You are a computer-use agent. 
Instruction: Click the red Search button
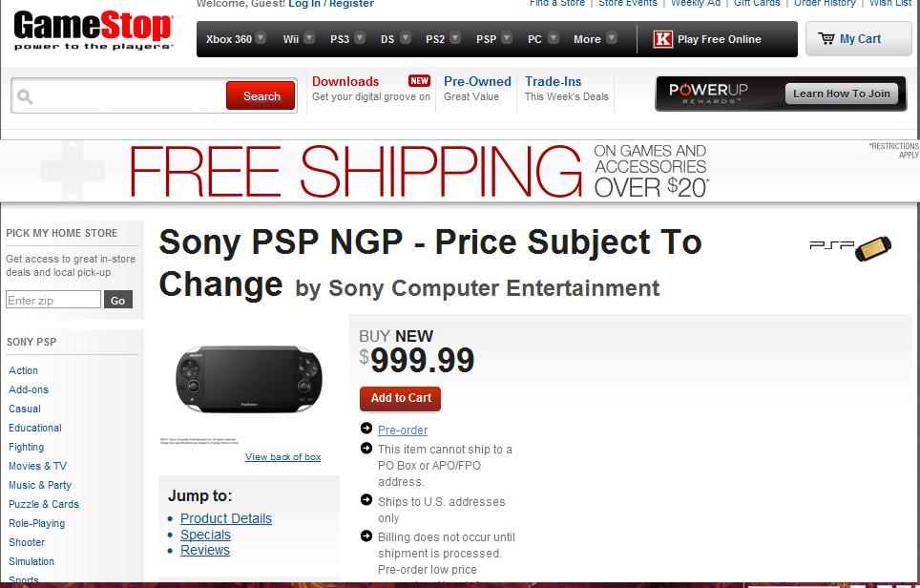[x=261, y=95]
